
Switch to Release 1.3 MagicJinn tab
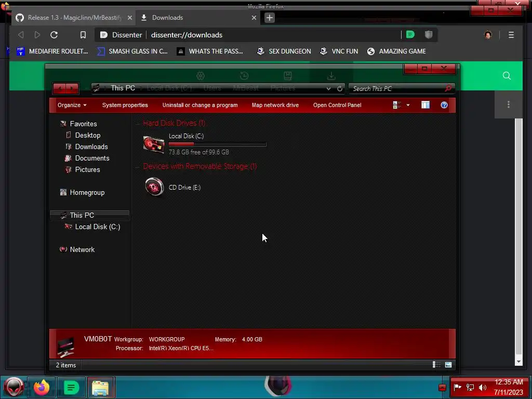tap(74, 18)
